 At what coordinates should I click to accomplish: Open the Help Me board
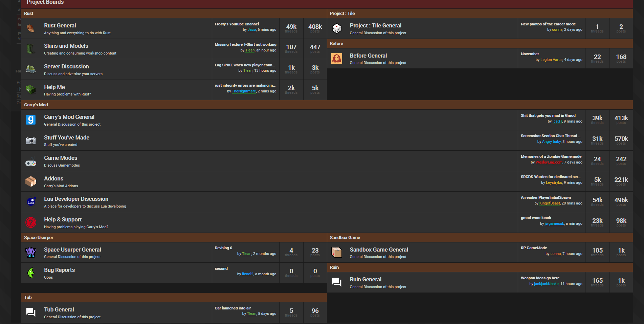pos(54,87)
